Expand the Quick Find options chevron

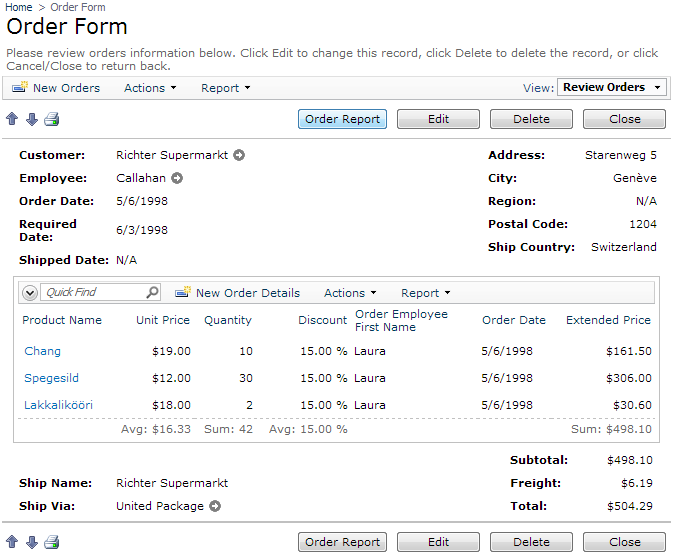(29, 293)
